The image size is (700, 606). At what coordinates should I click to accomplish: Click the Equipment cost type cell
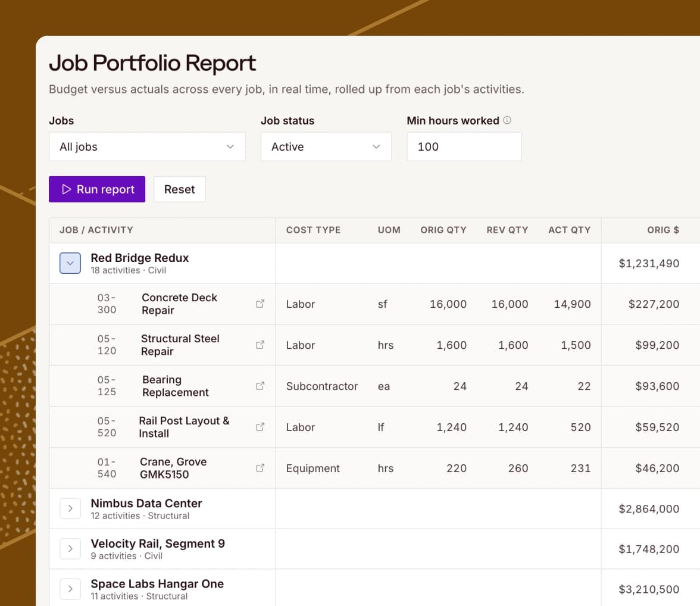pyautogui.click(x=313, y=468)
